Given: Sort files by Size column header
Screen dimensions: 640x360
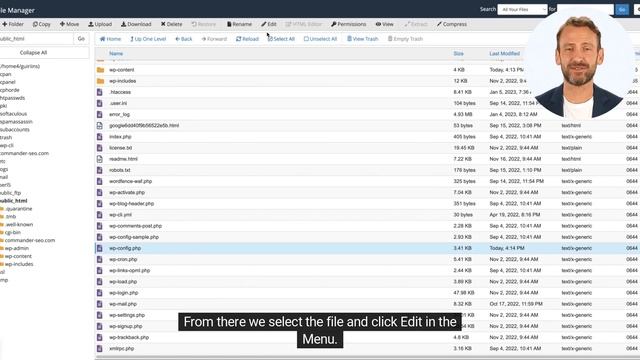Looking at the screenshot, I should (458, 53).
